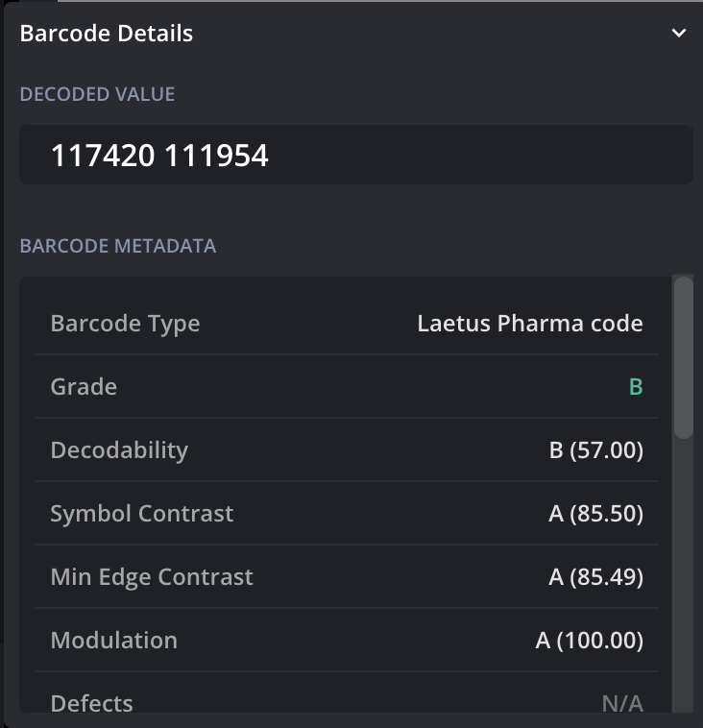Select the Grade row label

click(84, 386)
